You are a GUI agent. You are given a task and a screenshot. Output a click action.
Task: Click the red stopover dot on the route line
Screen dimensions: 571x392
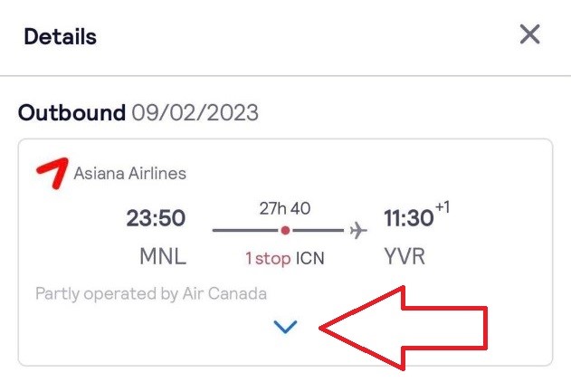click(x=286, y=230)
